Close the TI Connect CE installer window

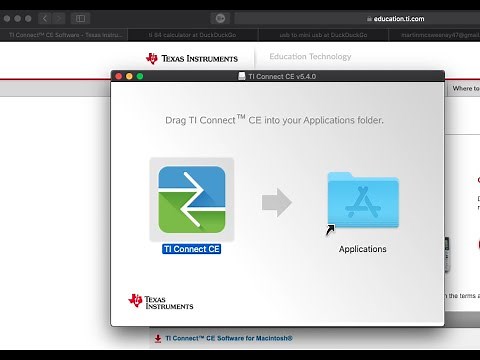pyautogui.click(x=119, y=76)
